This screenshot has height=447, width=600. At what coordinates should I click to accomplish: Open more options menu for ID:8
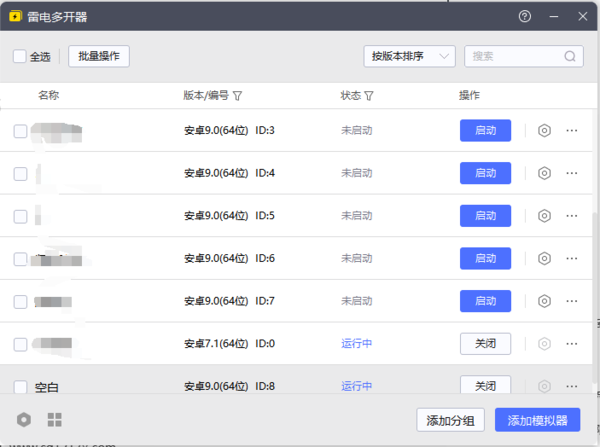coord(572,386)
